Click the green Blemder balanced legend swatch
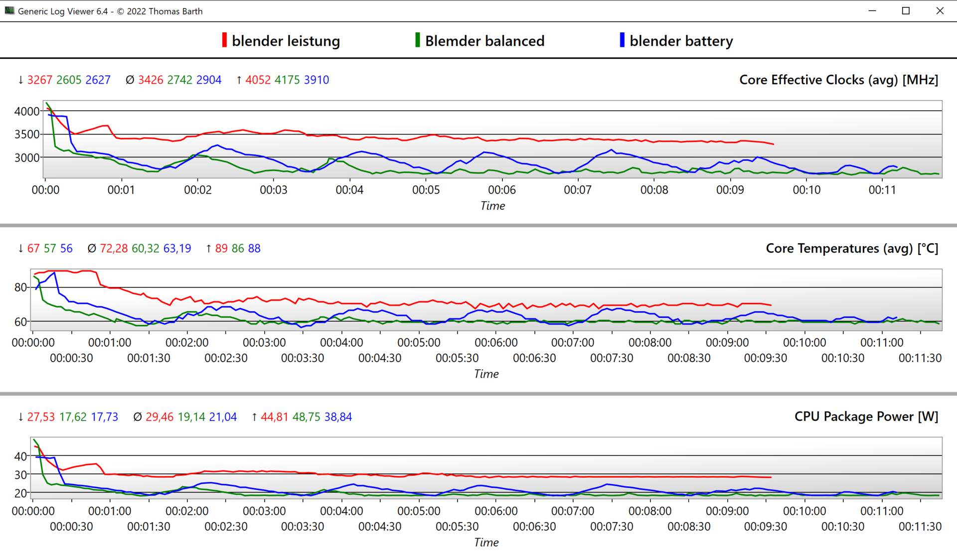Screen dimensions: 957x560 [417, 40]
